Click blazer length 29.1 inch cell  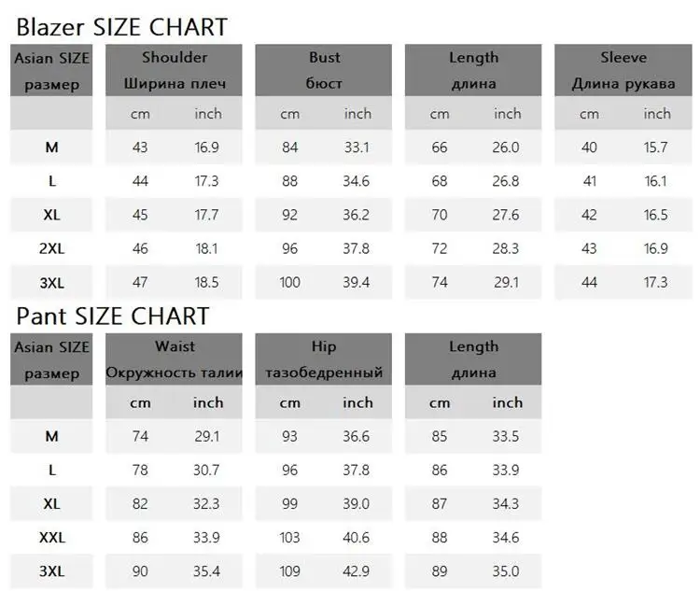(506, 282)
